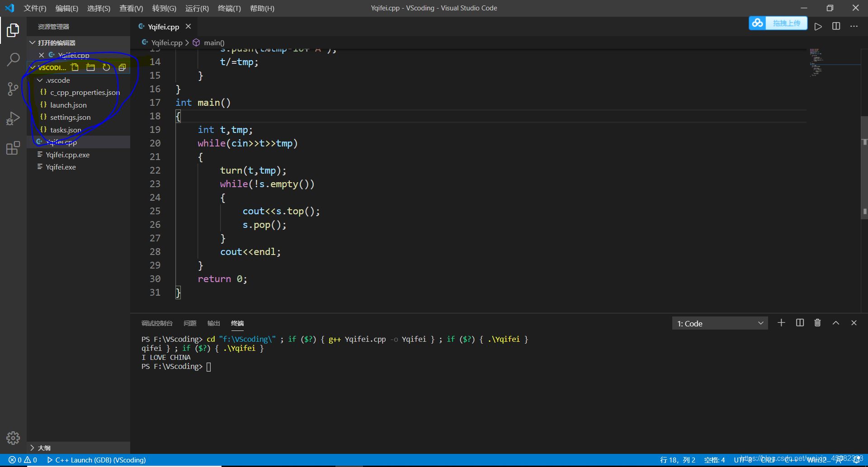Run code with the play triangle icon
This screenshot has width=868, height=467.
(x=818, y=27)
